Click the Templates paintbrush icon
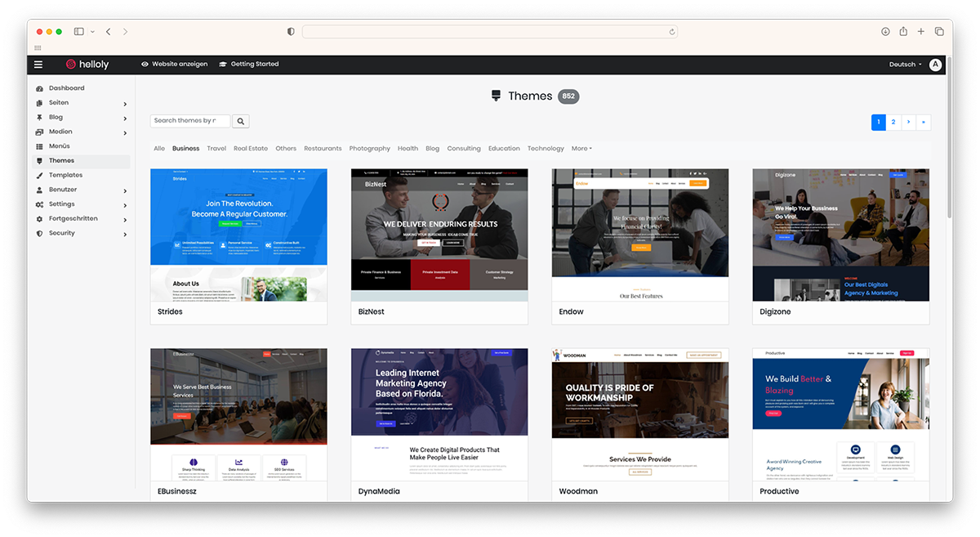The image size is (980, 537). pyautogui.click(x=40, y=175)
